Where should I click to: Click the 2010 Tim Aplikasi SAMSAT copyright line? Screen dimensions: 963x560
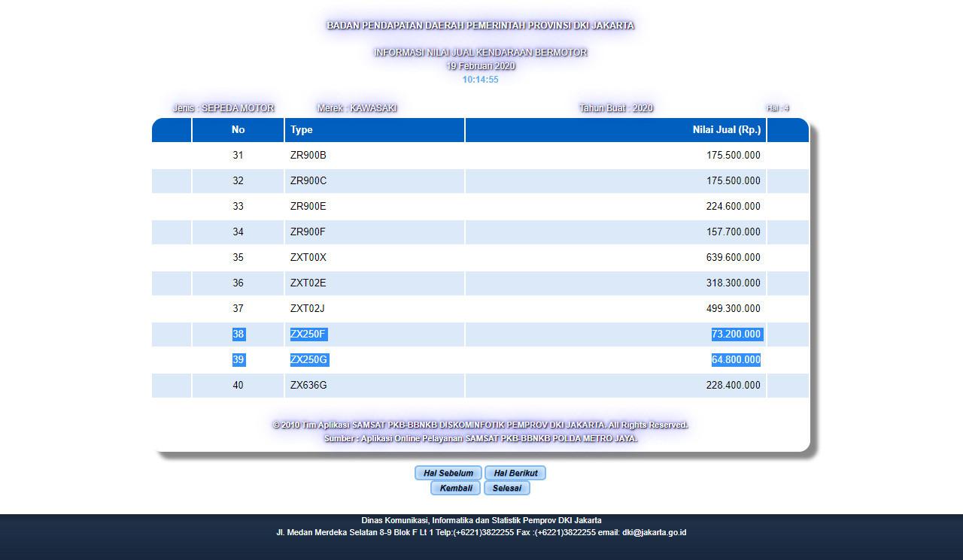click(480, 425)
